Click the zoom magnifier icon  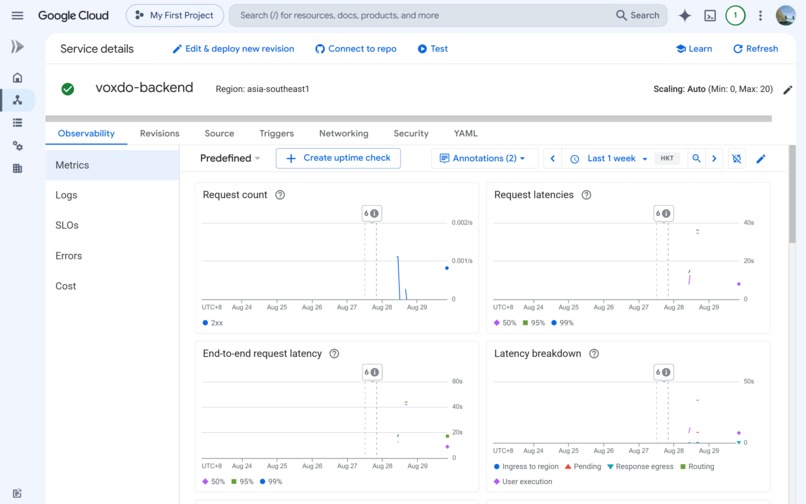coord(696,158)
